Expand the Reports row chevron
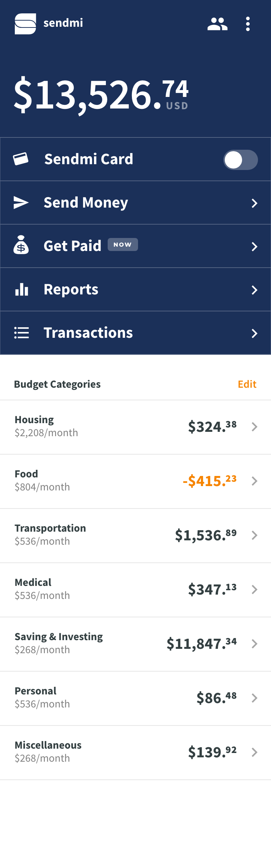271x868 pixels. pyautogui.click(x=254, y=290)
